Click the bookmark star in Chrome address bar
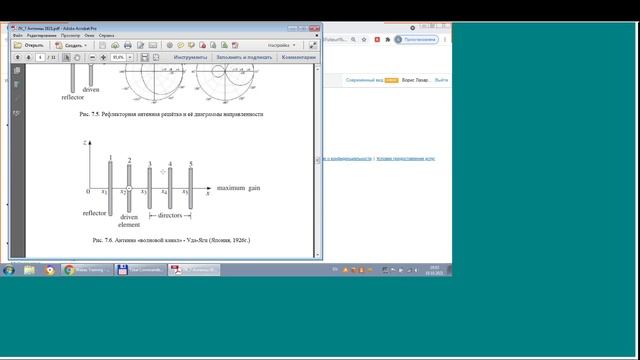 [364, 40]
